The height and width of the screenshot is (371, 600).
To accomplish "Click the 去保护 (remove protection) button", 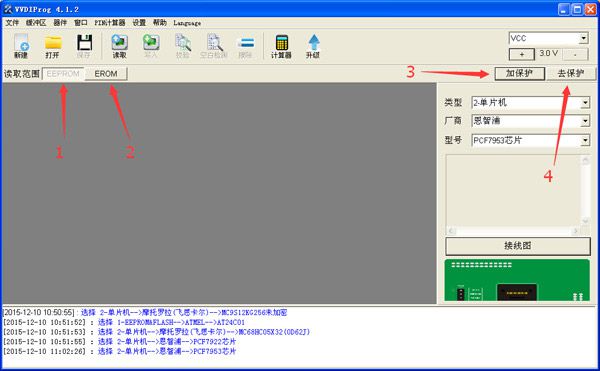I will pyautogui.click(x=571, y=73).
